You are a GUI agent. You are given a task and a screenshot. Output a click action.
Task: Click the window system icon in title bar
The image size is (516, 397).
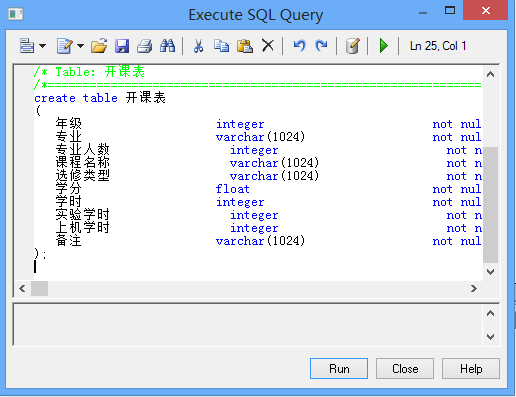(16, 14)
